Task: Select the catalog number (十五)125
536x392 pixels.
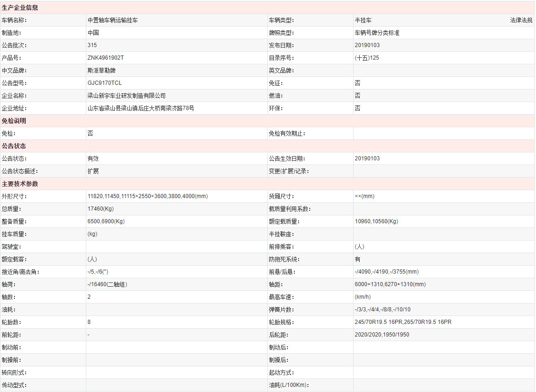Action: [367, 58]
